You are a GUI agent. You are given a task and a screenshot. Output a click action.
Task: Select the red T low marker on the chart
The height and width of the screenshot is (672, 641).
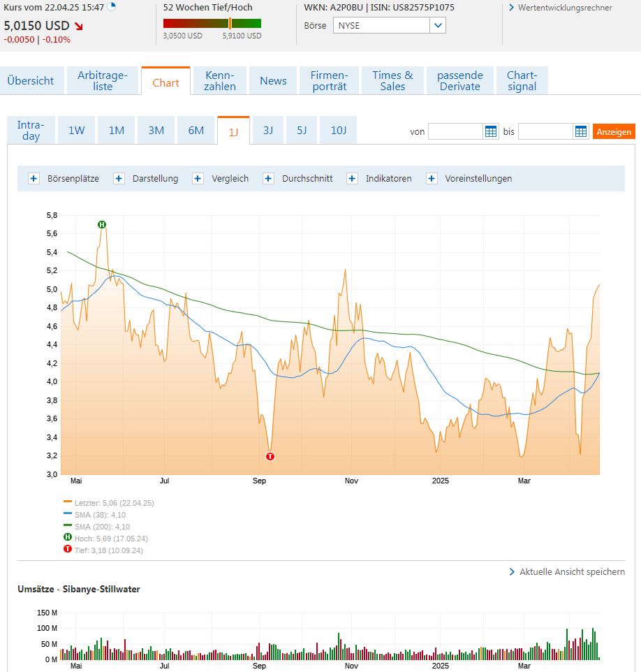point(270,456)
